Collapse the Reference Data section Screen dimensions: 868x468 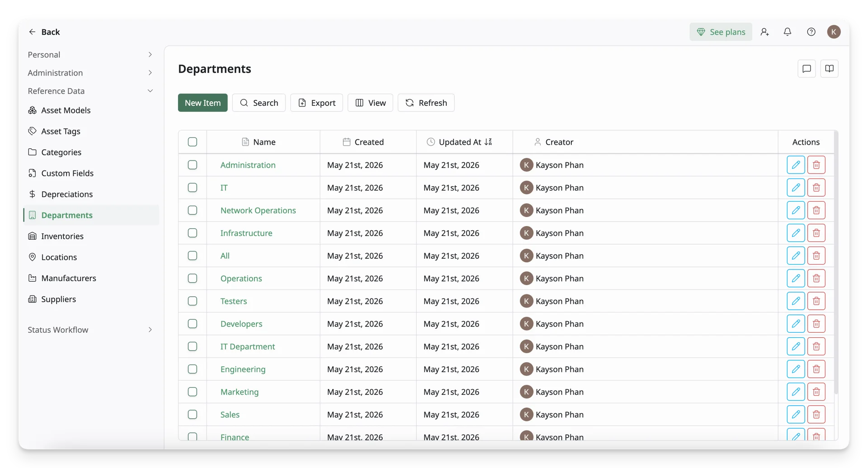point(90,91)
